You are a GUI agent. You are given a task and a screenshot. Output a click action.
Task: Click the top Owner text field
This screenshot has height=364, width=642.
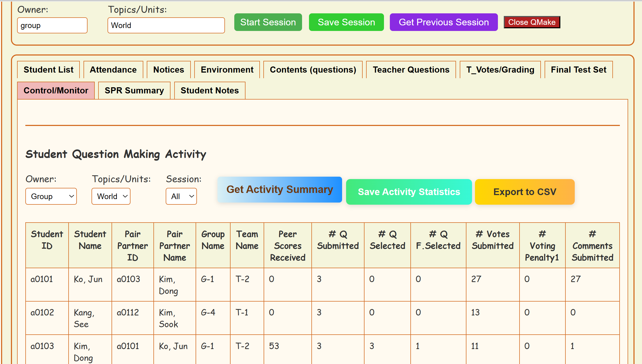pyautogui.click(x=52, y=26)
